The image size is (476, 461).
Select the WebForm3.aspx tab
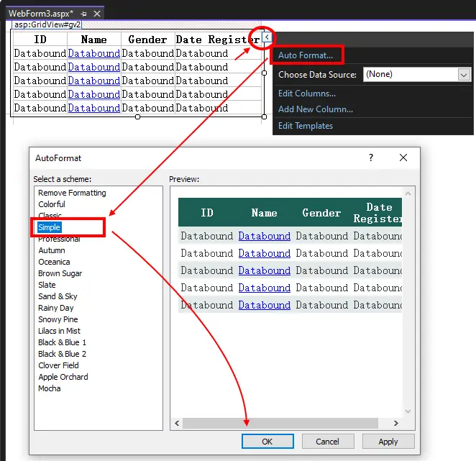pos(40,13)
